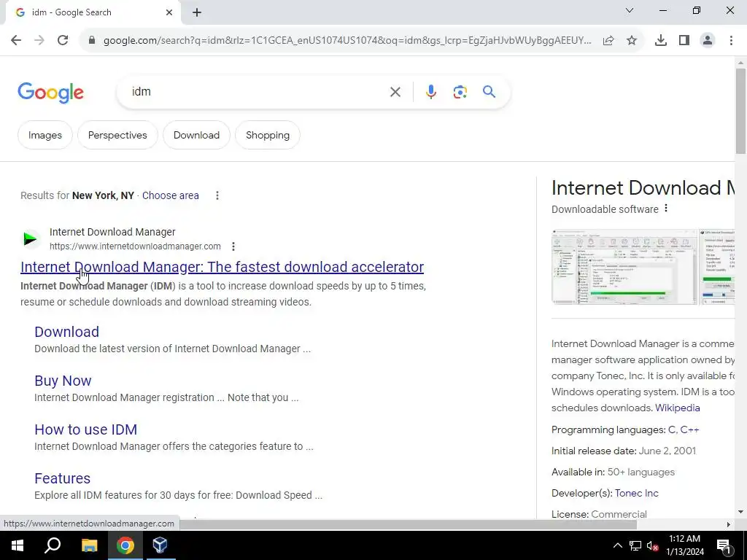Screen dimensions: 747x560
Task: Open the Windows Start menu
Action: (18, 545)
